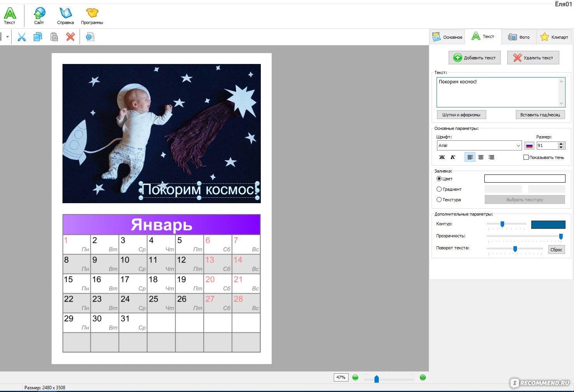This screenshot has height=392, width=574.
Task: Click the 47% zoom value field
Action: click(x=341, y=377)
